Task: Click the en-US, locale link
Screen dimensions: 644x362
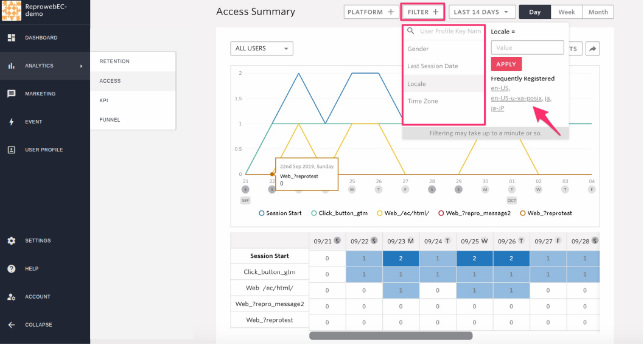Action: coord(500,88)
